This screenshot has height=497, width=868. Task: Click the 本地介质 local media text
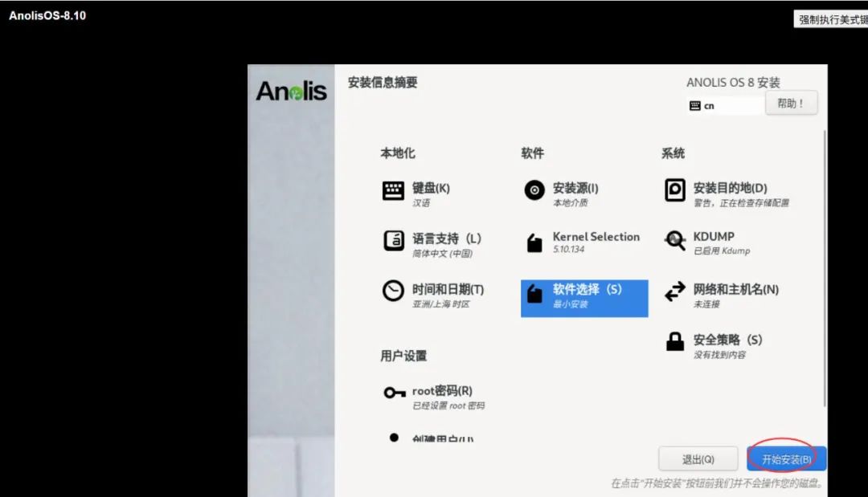570,203
